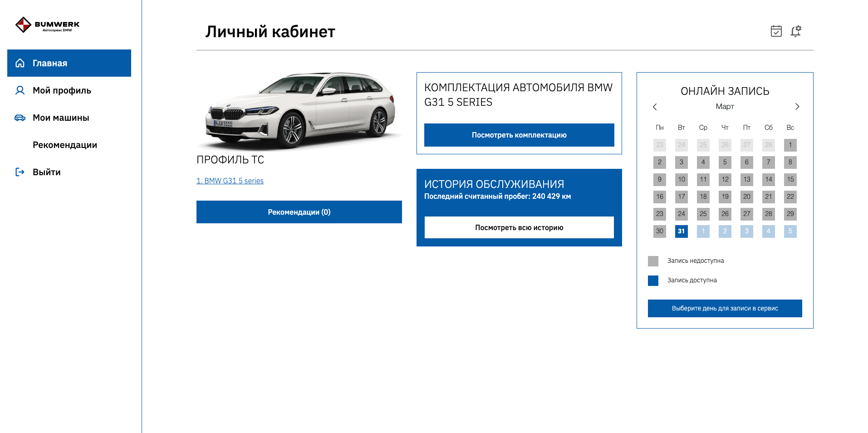Click the white BMW car image
The width and height of the screenshot is (868, 433).
[x=299, y=110]
